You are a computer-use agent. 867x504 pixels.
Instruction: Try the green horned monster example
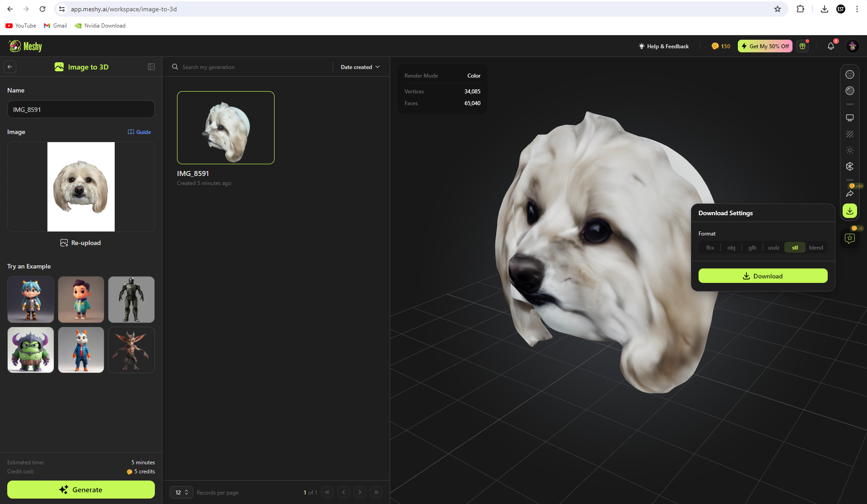tap(31, 350)
